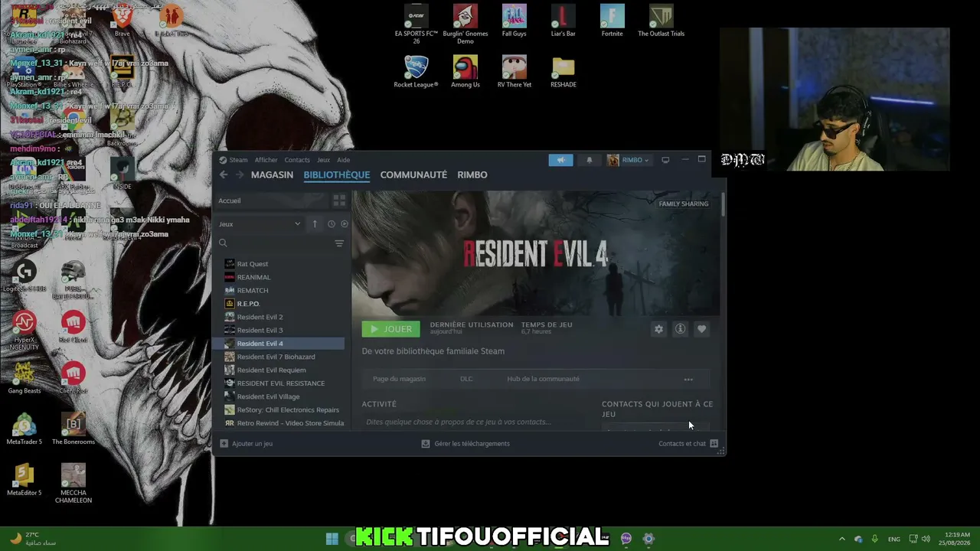Open the Manage game gear icon
The image size is (980, 551).
[x=658, y=329]
